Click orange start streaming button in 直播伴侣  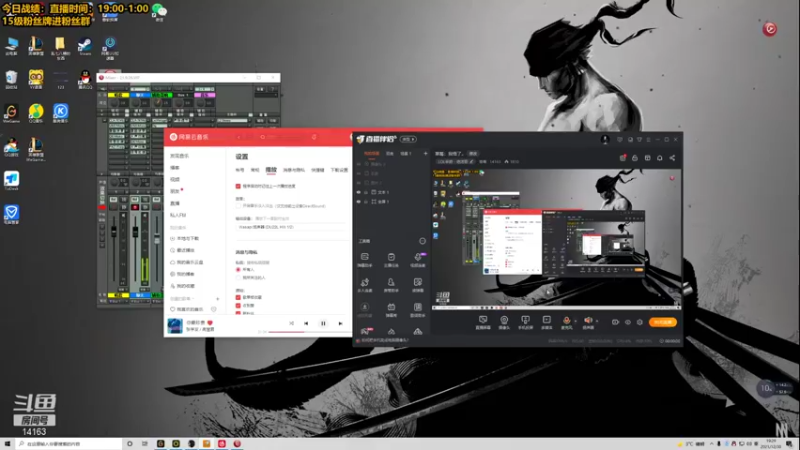(x=663, y=322)
